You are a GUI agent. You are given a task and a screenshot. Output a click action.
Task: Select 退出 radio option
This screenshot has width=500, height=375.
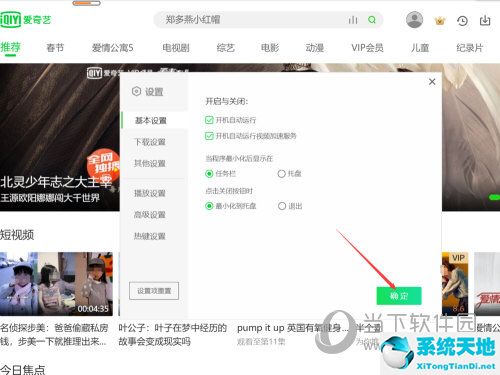tap(282, 206)
